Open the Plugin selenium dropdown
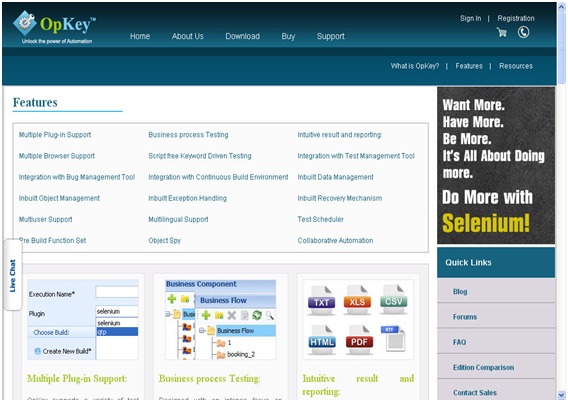Image resolution: width=568 pixels, height=402 pixels. [x=117, y=311]
